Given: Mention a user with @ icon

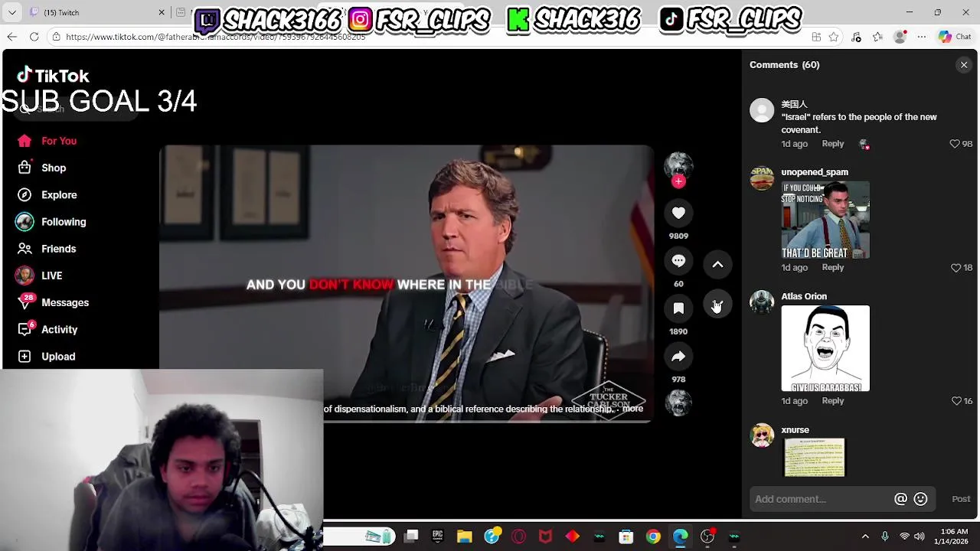Looking at the screenshot, I should (x=900, y=499).
